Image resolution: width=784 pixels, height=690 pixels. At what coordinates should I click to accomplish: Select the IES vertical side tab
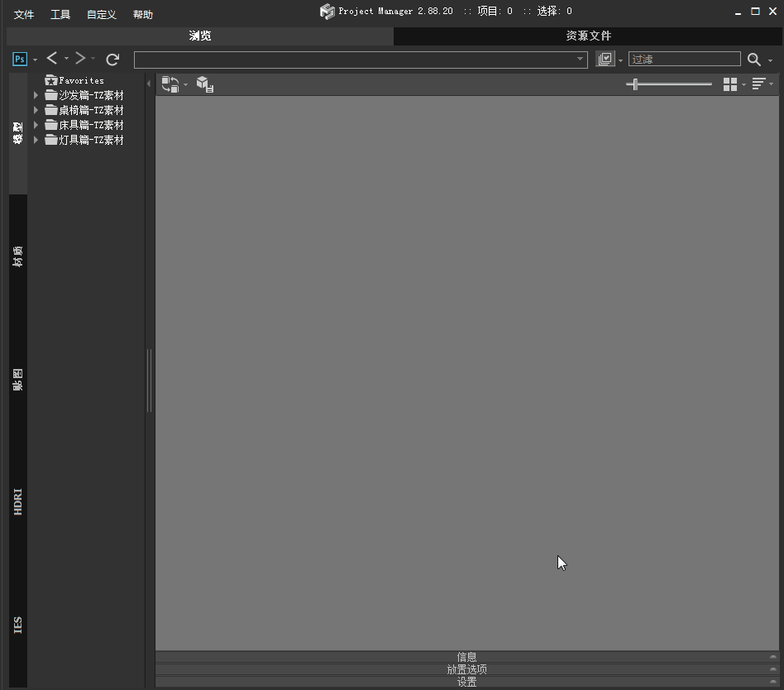pyautogui.click(x=18, y=625)
